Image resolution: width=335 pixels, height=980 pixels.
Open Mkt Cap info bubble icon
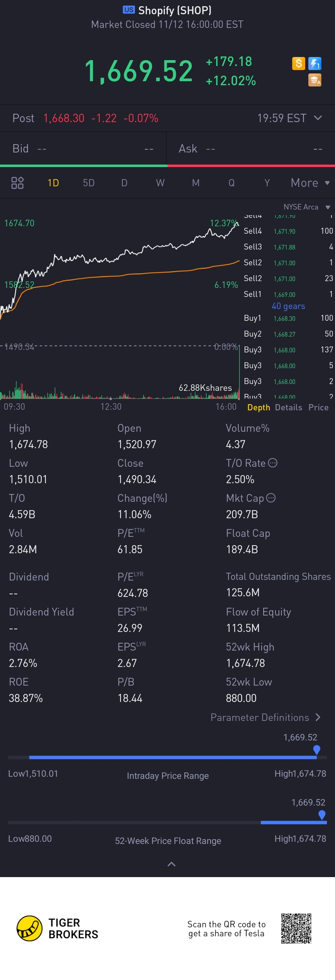pyautogui.click(x=271, y=498)
